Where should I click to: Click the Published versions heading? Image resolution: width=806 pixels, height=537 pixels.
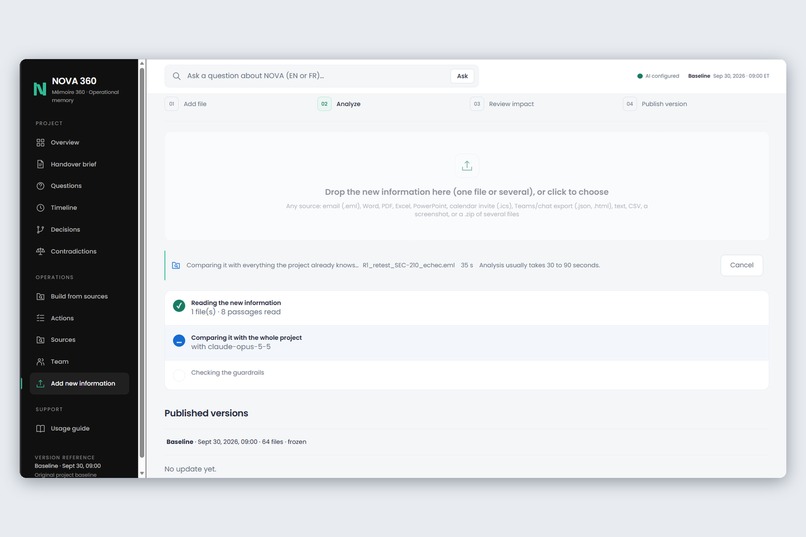206,413
